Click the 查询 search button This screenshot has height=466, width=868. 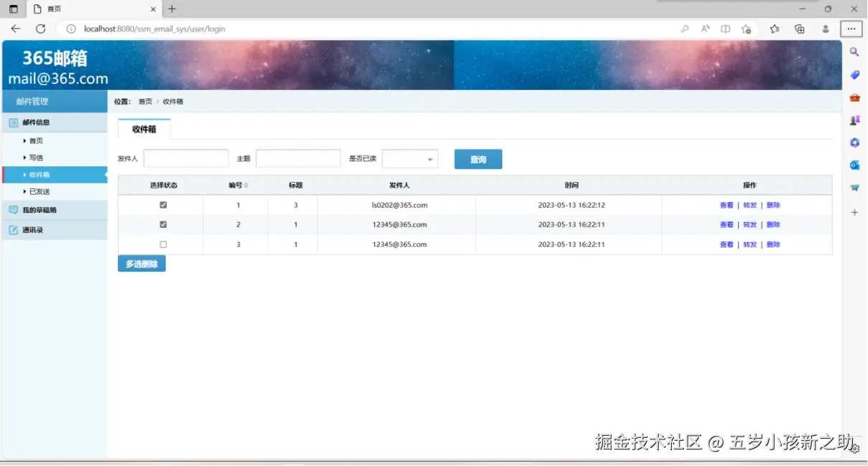(x=477, y=159)
